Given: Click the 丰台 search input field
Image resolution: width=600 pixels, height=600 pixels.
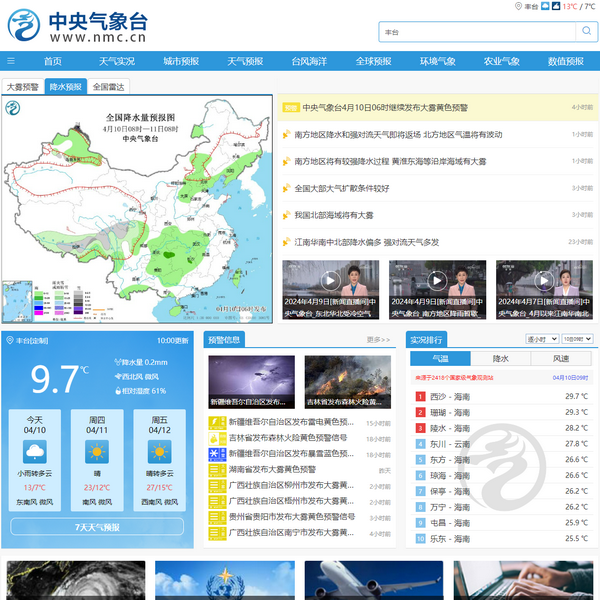Looking at the screenshot, I should (473, 32).
